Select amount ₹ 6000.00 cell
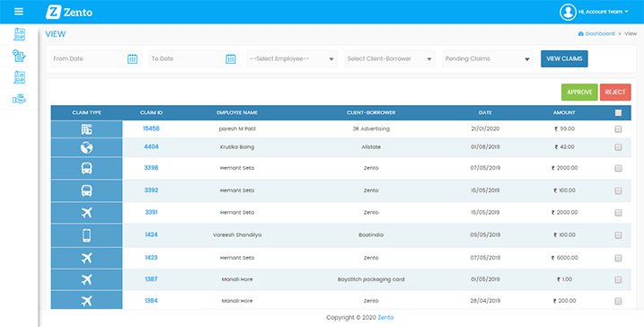 click(x=564, y=258)
